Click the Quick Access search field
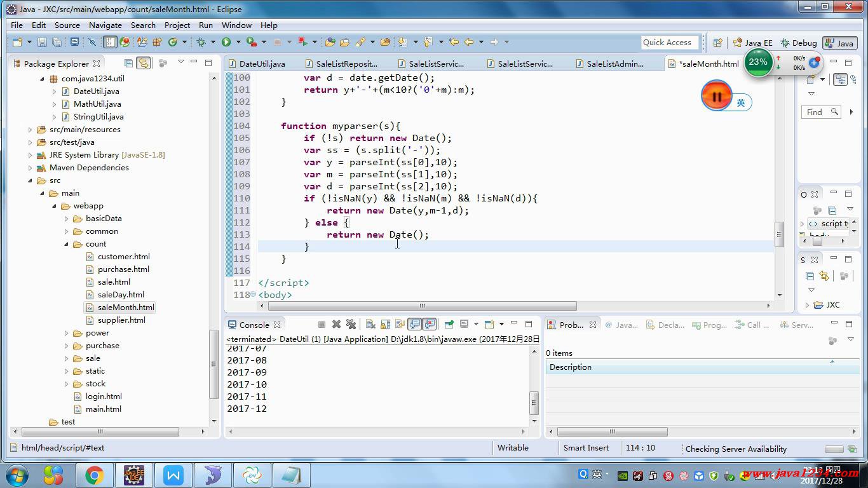Screen dimensions: 868x488 (669, 43)
